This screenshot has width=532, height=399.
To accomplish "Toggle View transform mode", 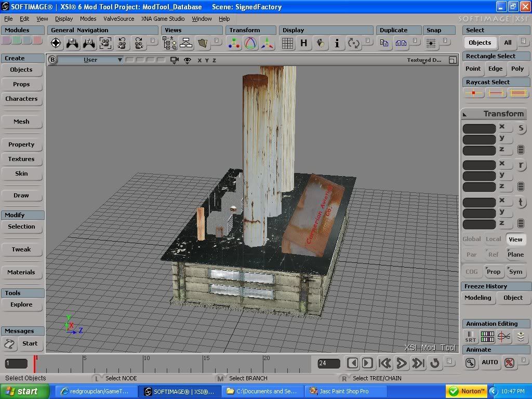I will pos(515,240).
